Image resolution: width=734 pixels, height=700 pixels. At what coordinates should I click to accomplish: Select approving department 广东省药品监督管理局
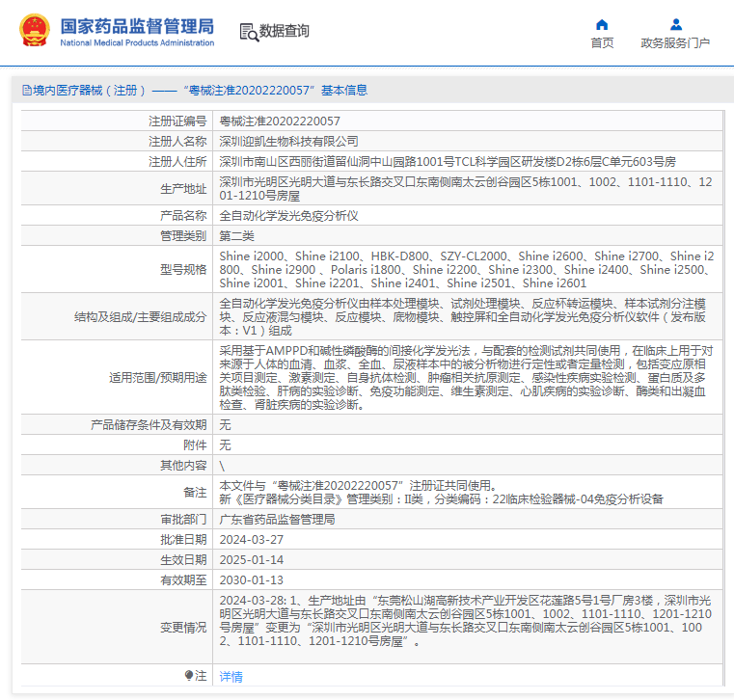277,520
